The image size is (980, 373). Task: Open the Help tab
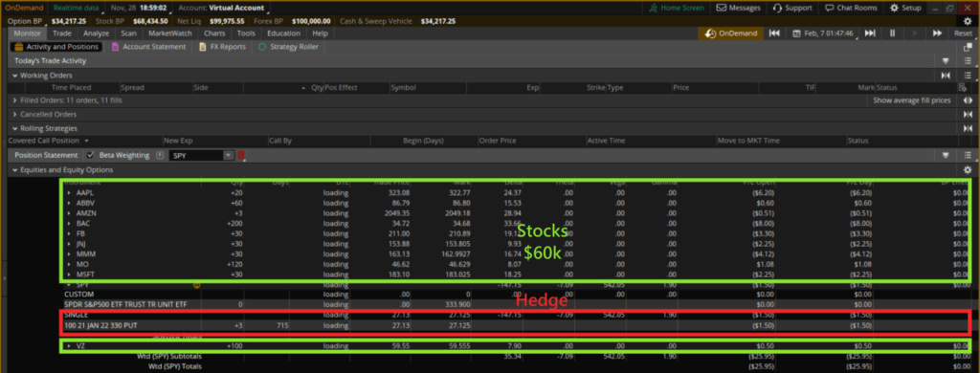tap(320, 33)
